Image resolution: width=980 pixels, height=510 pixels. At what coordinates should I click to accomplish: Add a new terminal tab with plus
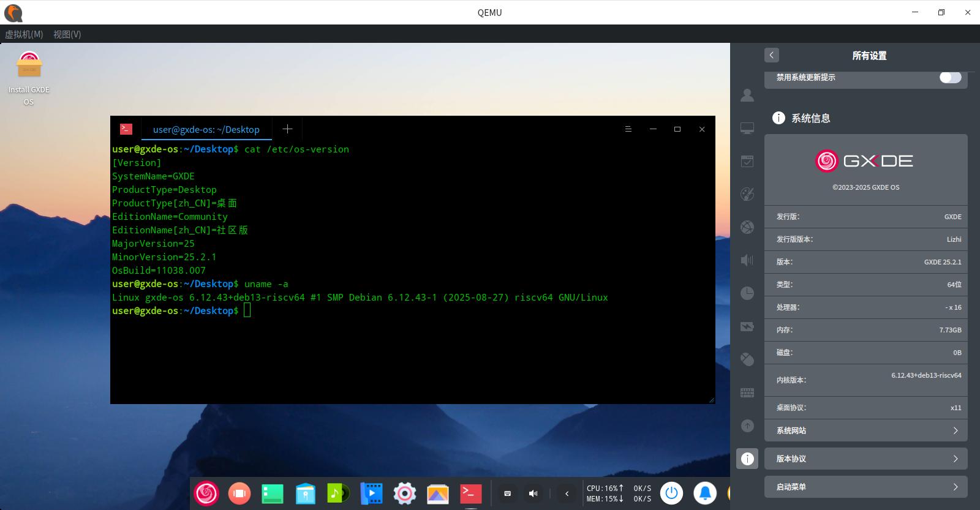(x=287, y=129)
